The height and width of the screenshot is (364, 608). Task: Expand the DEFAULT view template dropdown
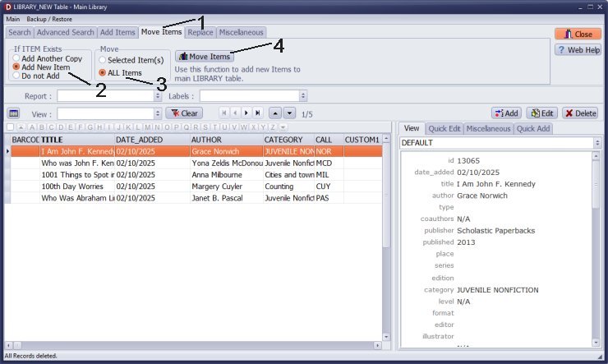[596, 143]
